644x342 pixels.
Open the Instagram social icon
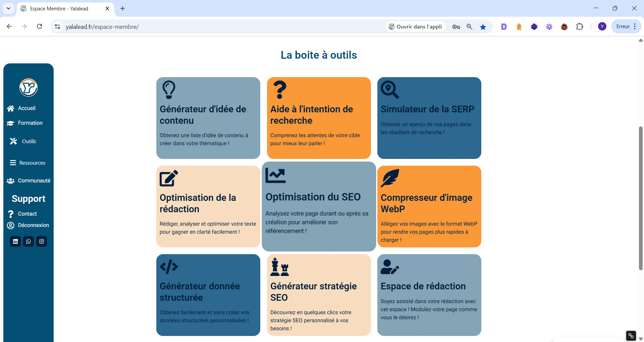click(42, 241)
